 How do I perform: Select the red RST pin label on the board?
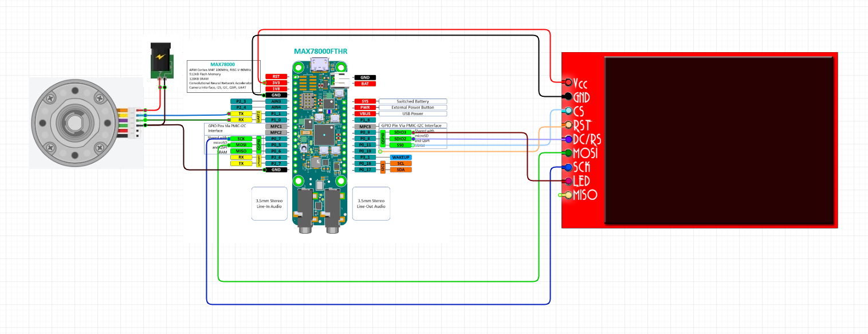tap(276, 76)
